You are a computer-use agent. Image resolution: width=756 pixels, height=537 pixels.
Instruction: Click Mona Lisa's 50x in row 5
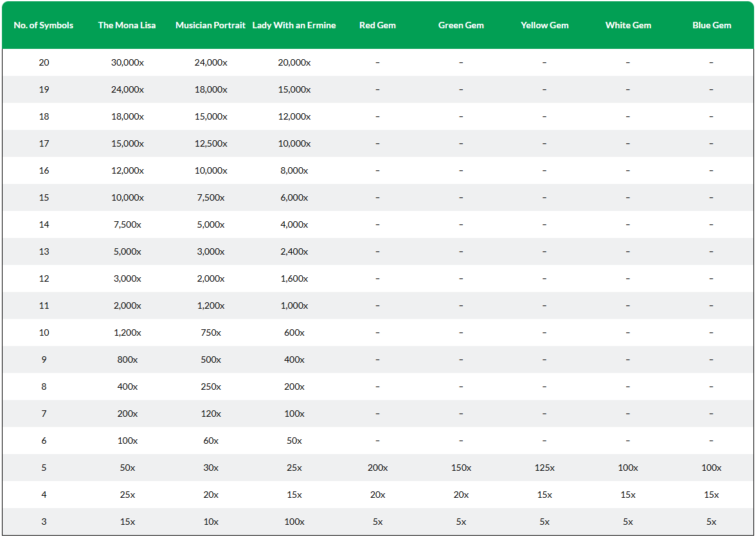(x=127, y=468)
